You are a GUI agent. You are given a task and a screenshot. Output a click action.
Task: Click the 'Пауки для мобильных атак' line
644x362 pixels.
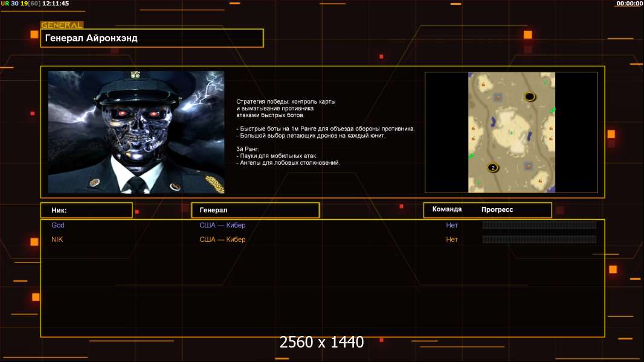coord(277,156)
